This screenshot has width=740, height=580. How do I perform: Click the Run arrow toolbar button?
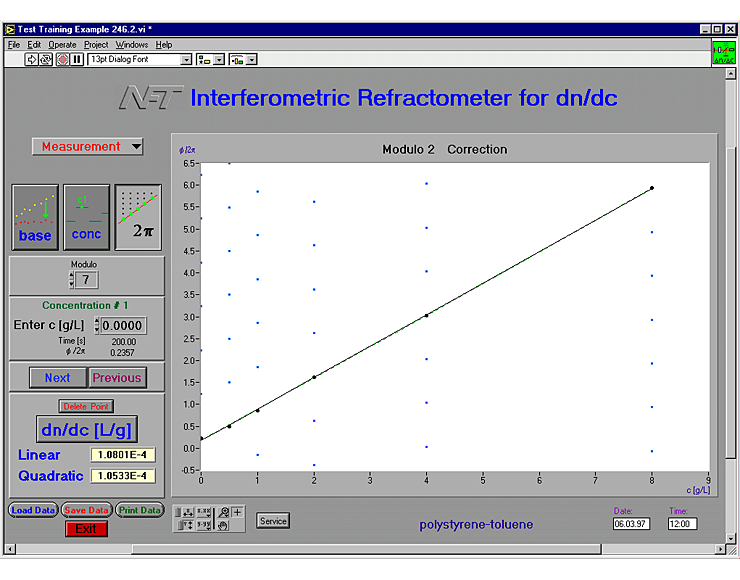(31, 59)
